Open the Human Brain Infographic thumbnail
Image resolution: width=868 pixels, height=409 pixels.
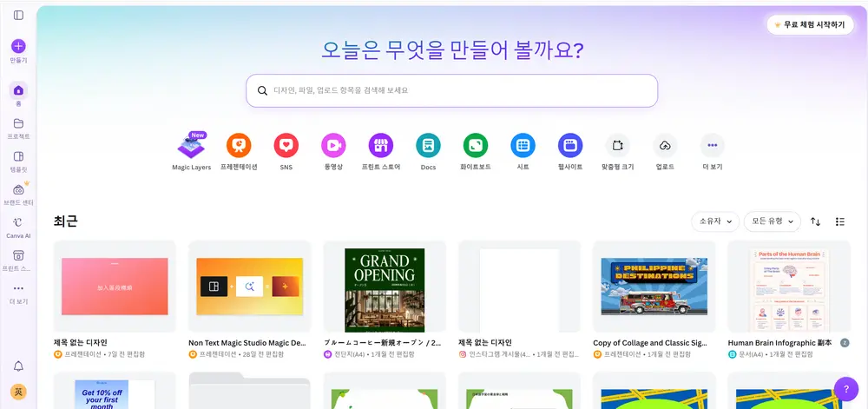click(x=789, y=287)
